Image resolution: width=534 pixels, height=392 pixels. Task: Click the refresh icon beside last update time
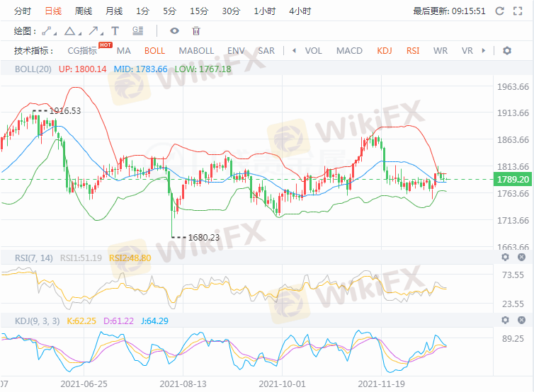500,11
